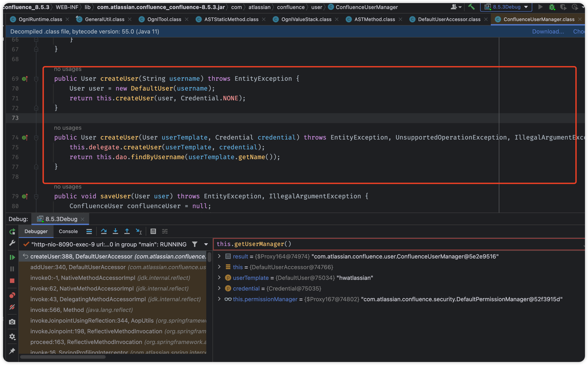
Task: Click the Profile run icon
Action: tap(575, 7)
